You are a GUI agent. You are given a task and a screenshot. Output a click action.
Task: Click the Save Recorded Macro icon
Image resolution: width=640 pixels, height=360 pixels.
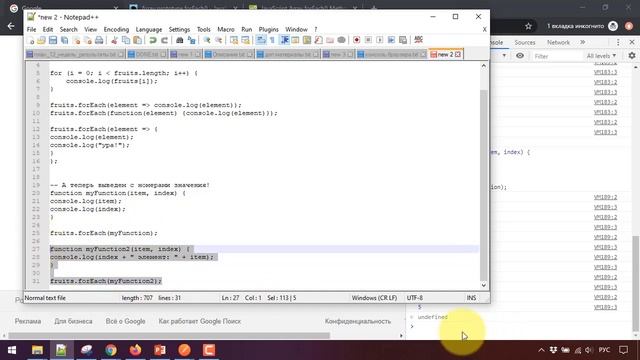(403, 40)
